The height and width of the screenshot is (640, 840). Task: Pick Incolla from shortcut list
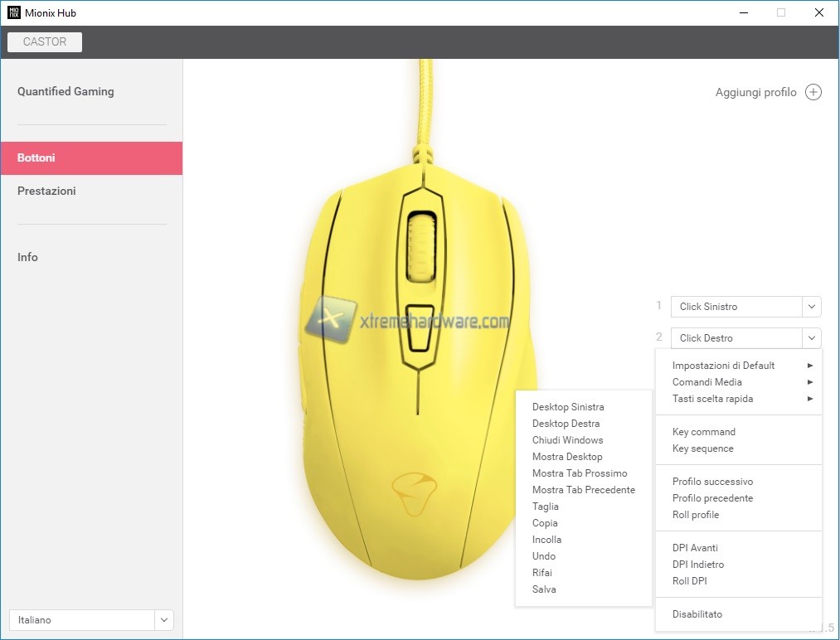[546, 540]
